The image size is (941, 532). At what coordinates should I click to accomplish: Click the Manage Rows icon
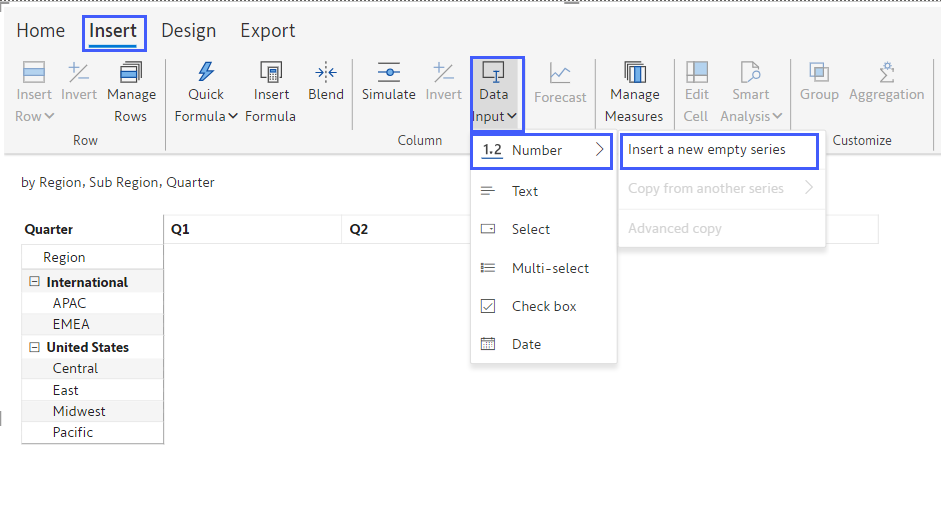pyautogui.click(x=131, y=73)
